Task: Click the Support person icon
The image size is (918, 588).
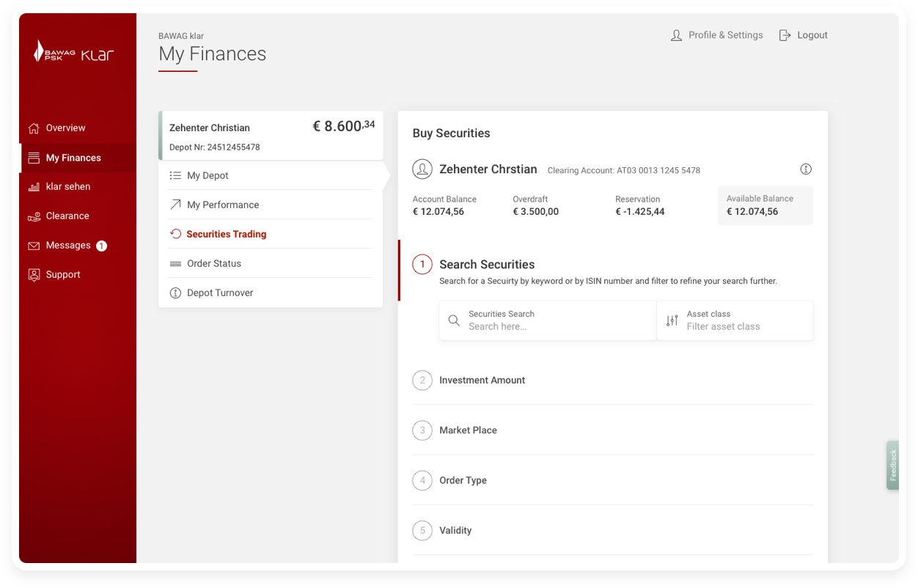Action: click(34, 275)
